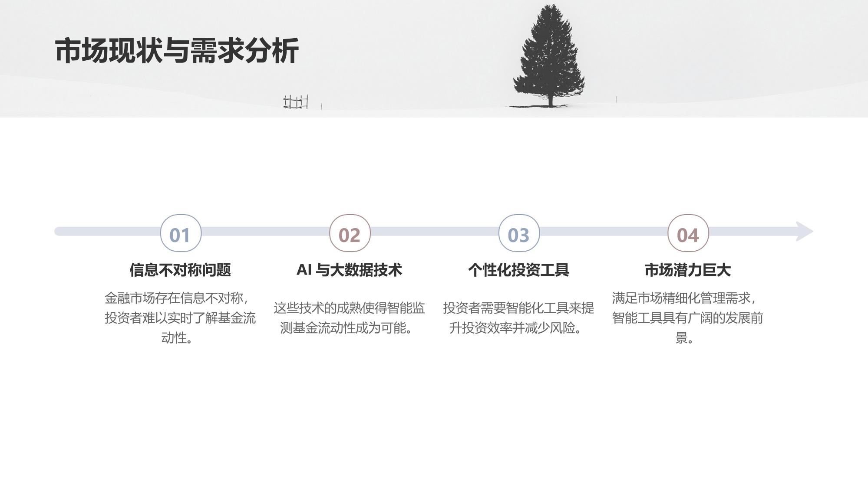Select the heading 信息不对称问题
Viewport: 868px width, 488px height.
180,270
